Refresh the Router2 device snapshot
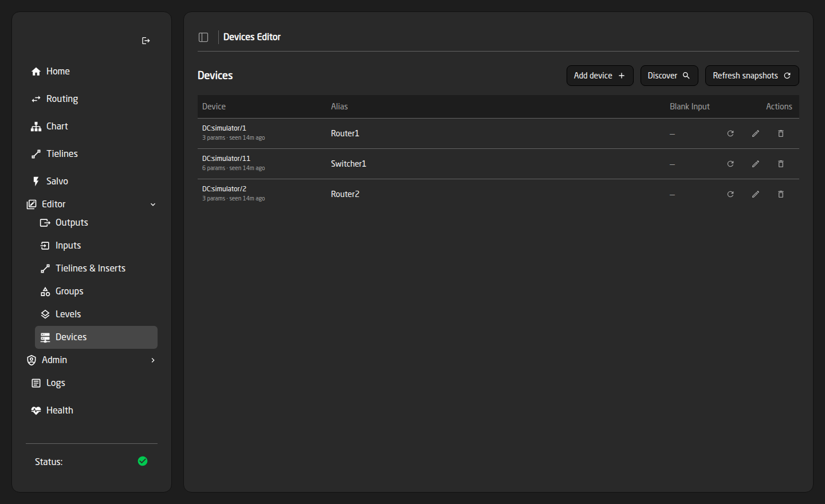The width and height of the screenshot is (825, 504). [x=730, y=194]
